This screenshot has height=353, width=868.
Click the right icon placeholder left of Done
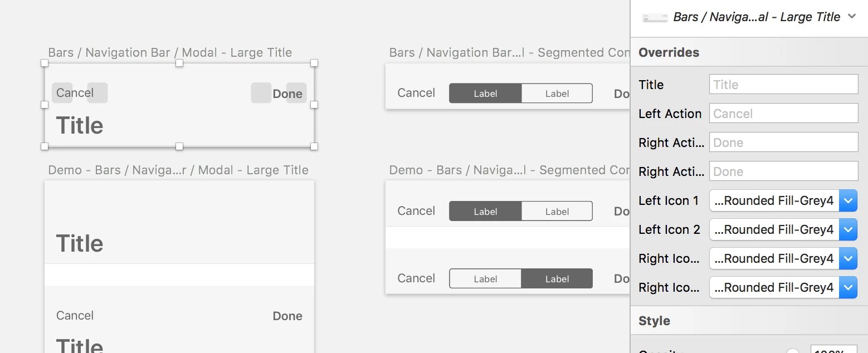(x=261, y=93)
